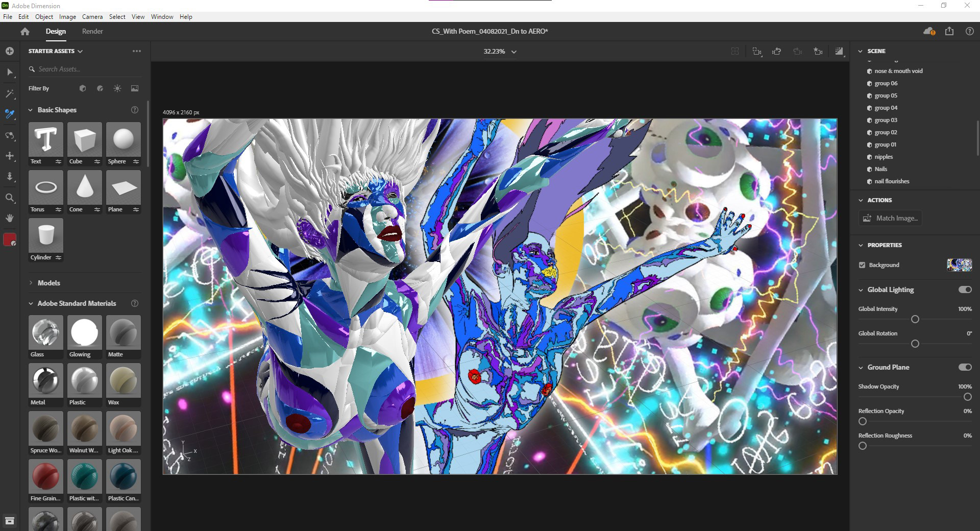Select 'group 03' scene item

click(886, 120)
